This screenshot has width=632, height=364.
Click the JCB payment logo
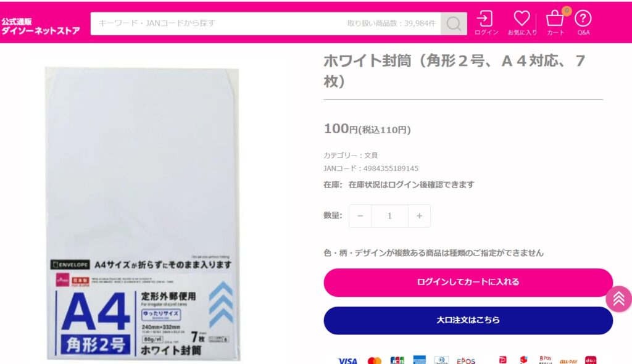(397, 360)
